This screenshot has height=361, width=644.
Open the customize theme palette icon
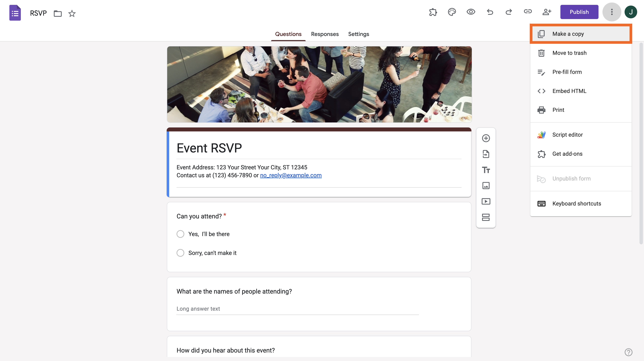pos(452,12)
